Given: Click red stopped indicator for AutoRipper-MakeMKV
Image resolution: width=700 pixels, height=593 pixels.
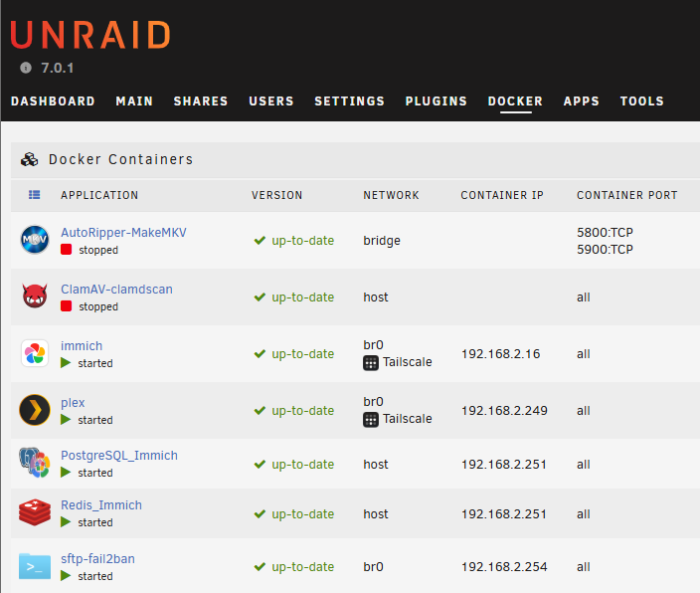Looking at the screenshot, I should click(66, 250).
